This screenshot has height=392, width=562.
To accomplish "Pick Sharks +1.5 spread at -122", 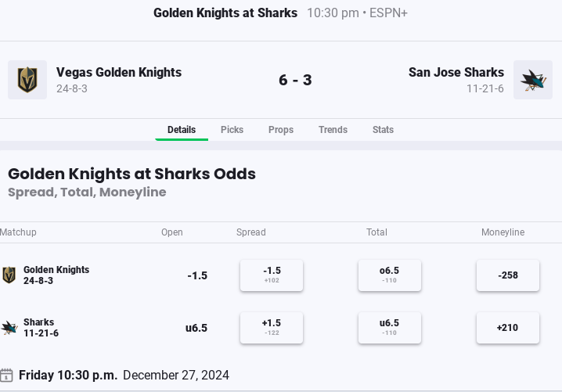I will point(272,328).
